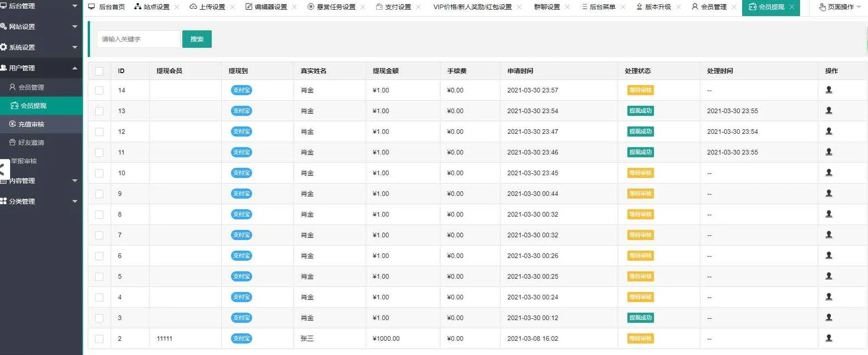Viewport: 868px width, 355px height.
Task: Click the 提现成功 status badge in row ID 12
Action: click(x=640, y=132)
